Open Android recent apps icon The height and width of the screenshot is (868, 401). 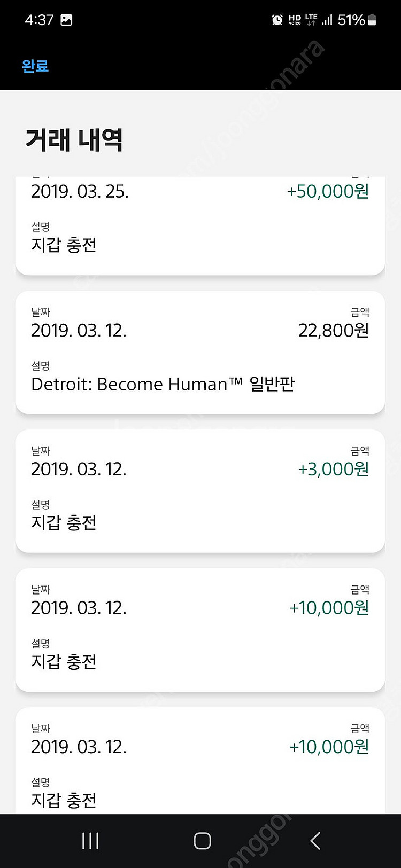tap(90, 841)
